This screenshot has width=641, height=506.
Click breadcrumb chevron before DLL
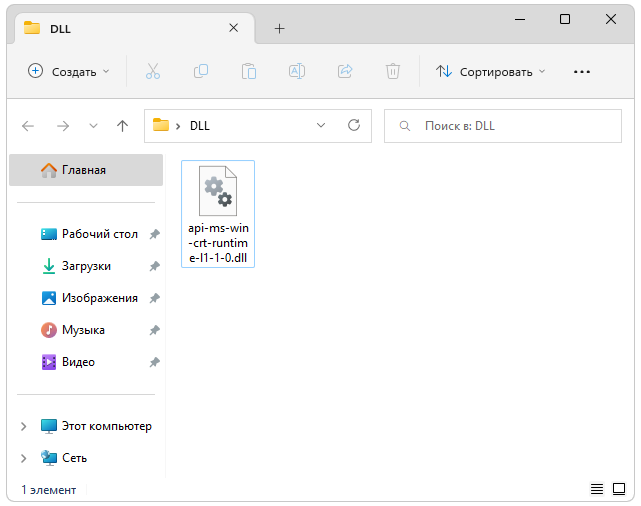tap(178, 126)
